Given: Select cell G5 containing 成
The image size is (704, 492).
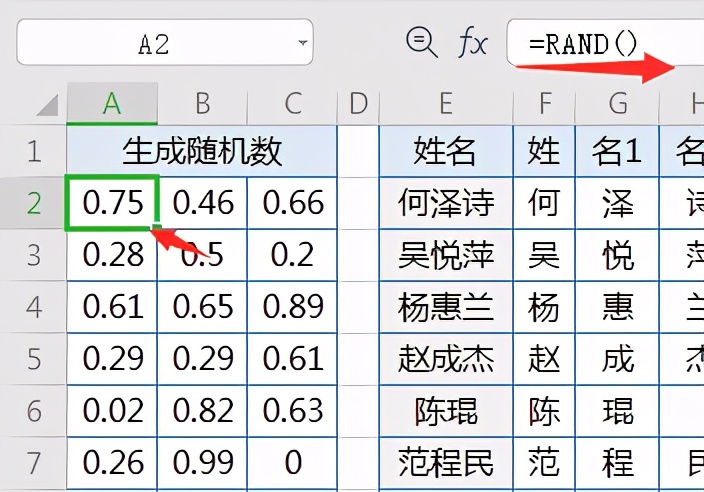Looking at the screenshot, I should (x=617, y=359).
